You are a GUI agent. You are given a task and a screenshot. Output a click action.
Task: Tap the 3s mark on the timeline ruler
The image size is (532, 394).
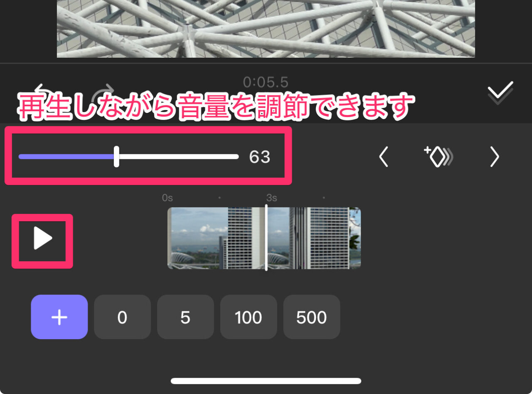coord(272,197)
